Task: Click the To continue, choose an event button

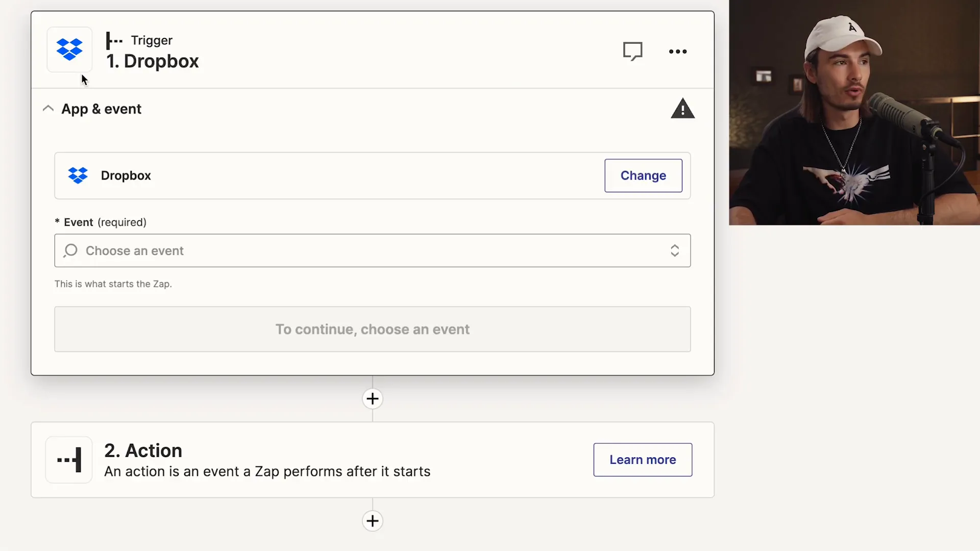Action: point(373,329)
